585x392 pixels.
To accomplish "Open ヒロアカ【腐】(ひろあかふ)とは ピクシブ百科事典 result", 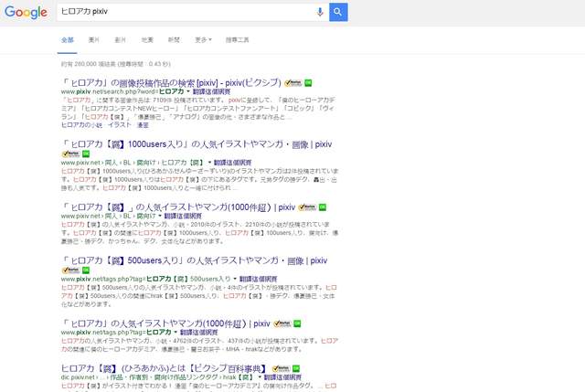I will (165, 368).
